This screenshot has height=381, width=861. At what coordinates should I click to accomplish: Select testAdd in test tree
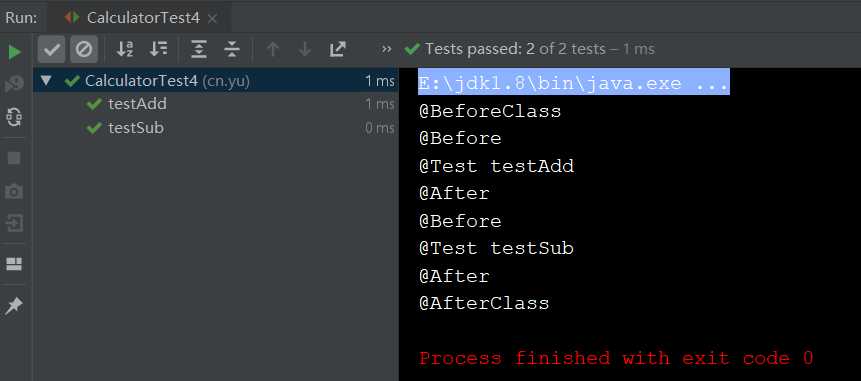[x=137, y=104]
